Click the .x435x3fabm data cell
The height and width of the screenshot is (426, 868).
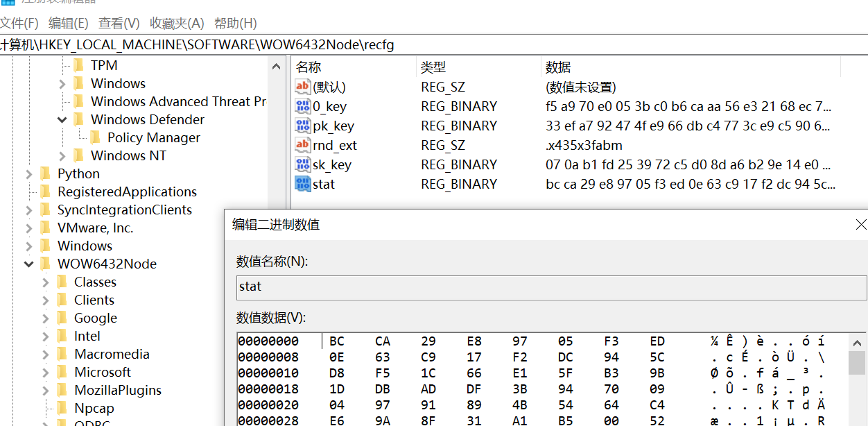(584, 145)
